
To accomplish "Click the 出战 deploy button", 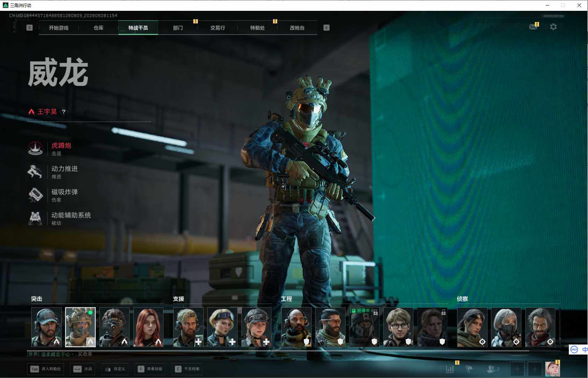I will [x=83, y=369].
